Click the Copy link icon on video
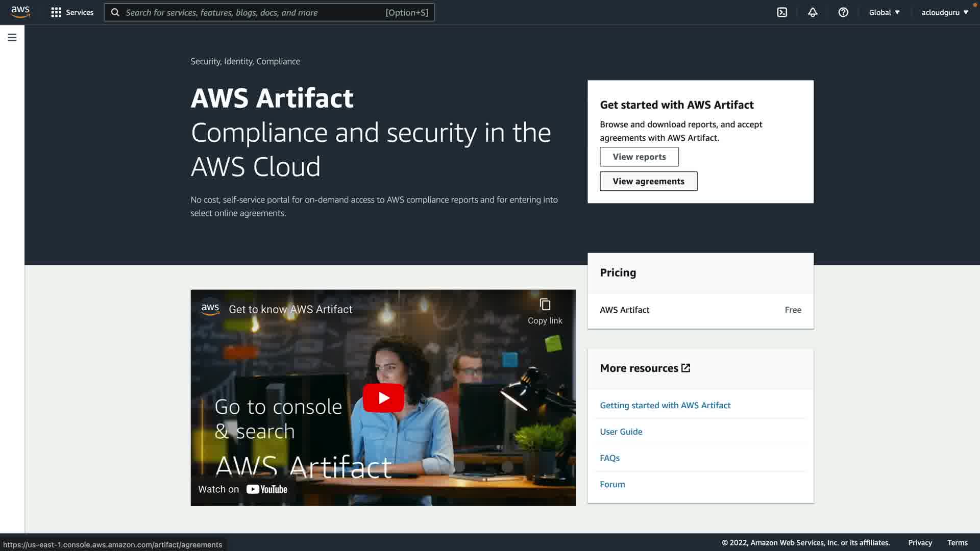The height and width of the screenshot is (551, 980). point(545,305)
